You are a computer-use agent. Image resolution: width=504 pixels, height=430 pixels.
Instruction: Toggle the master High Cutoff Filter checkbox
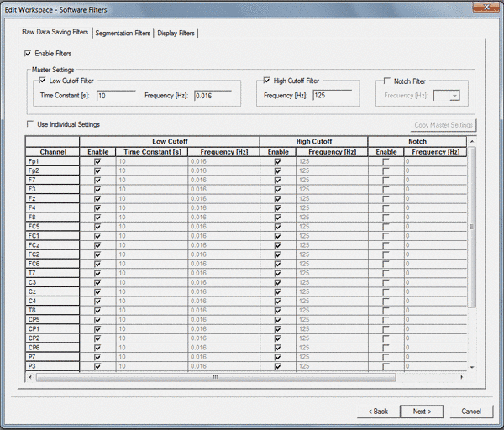[x=267, y=81]
